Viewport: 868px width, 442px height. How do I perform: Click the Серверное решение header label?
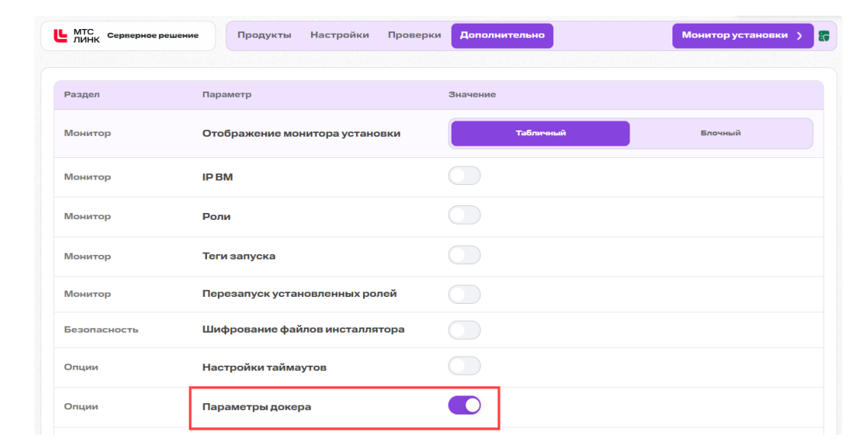pos(153,35)
